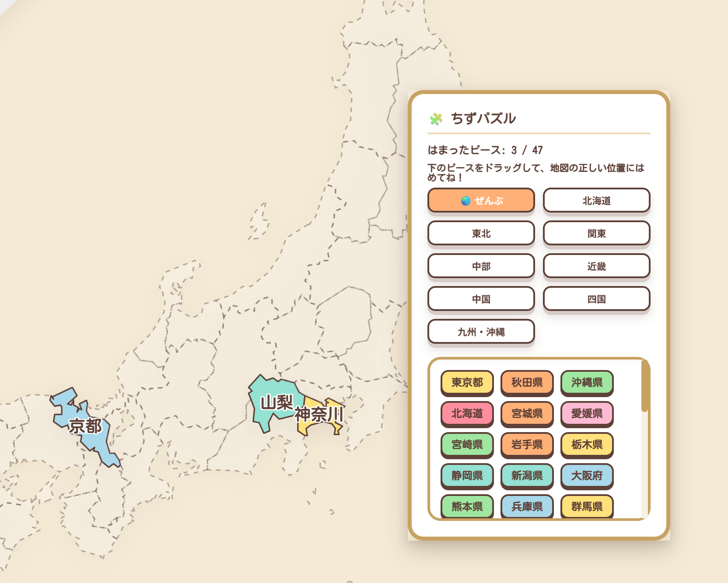Click the 栃木県 piece chip
Image resolution: width=728 pixels, height=583 pixels.
tap(587, 445)
